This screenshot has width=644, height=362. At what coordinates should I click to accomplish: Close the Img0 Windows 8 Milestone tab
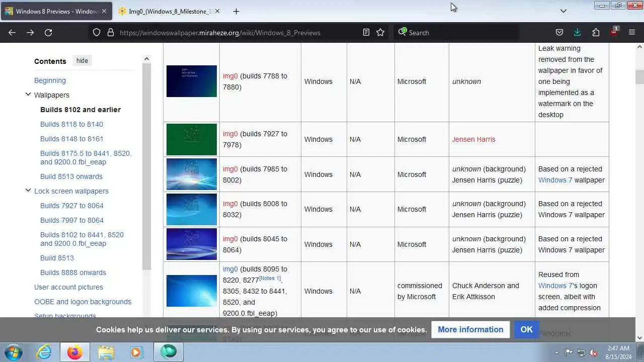click(x=218, y=11)
